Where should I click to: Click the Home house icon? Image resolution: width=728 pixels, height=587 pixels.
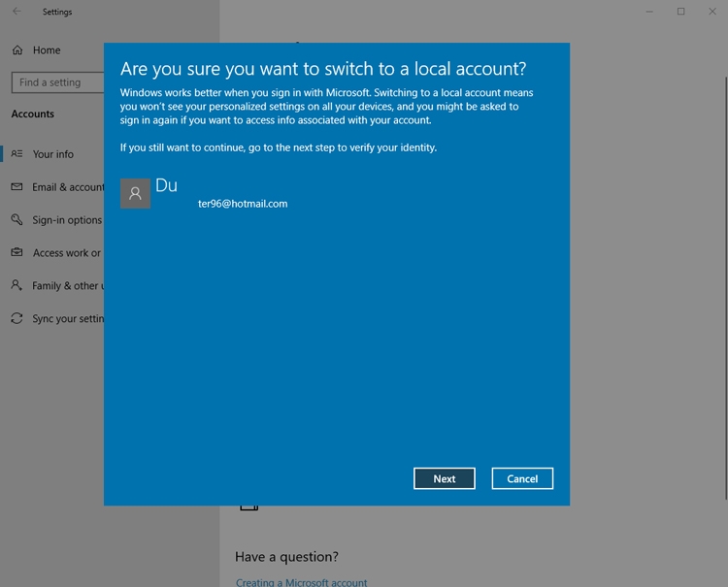[x=17, y=50]
